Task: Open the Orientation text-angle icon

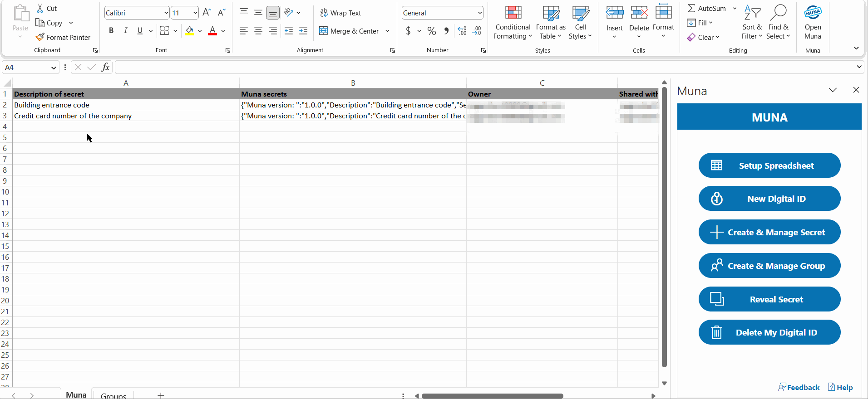Action: point(289,13)
